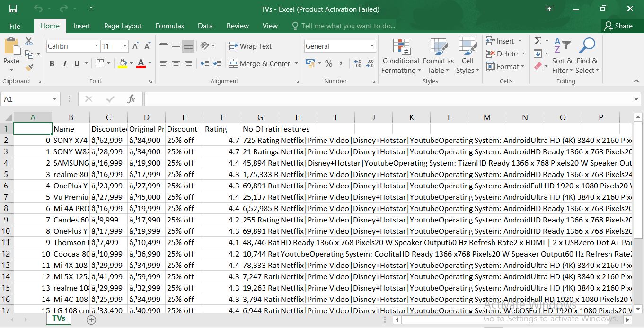Click the AutoSum sigma icon
The height and width of the screenshot is (328, 644).
tap(538, 41)
